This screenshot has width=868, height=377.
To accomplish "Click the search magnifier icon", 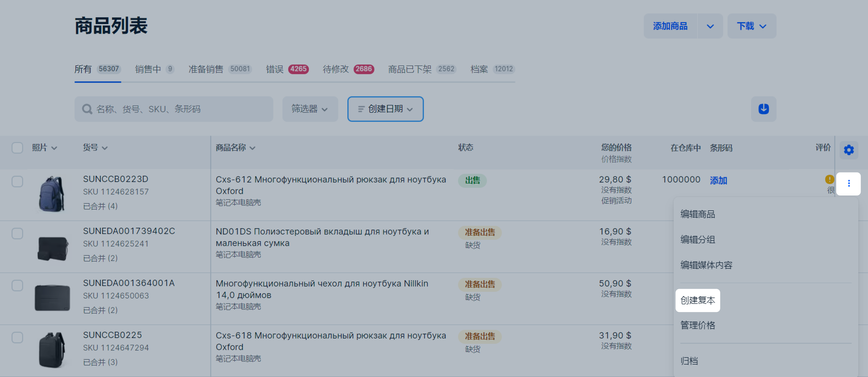I will pyautogui.click(x=87, y=109).
